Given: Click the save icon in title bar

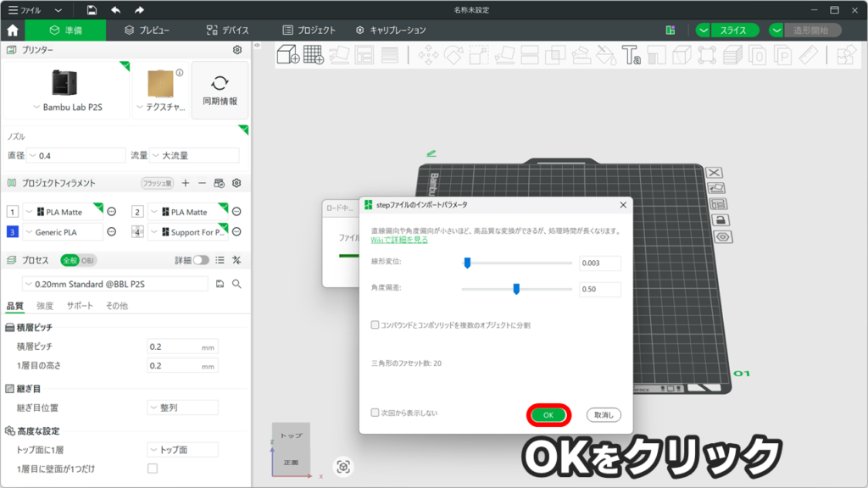Looking at the screenshot, I should (92, 10).
